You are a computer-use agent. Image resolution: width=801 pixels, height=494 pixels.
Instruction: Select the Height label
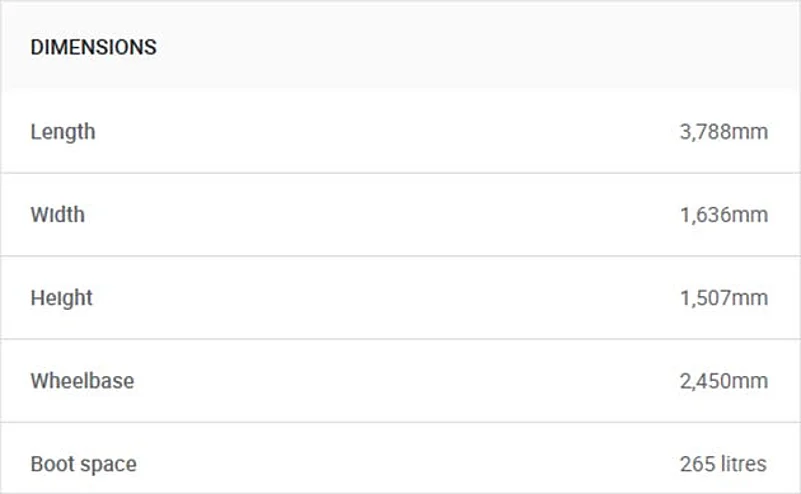pos(61,297)
